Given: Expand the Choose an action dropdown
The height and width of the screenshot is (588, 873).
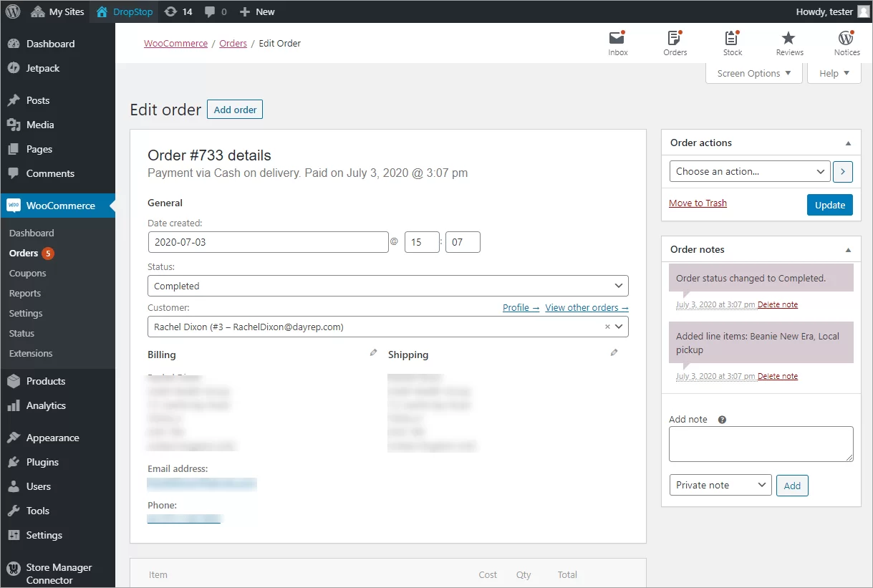Looking at the screenshot, I should coord(749,171).
